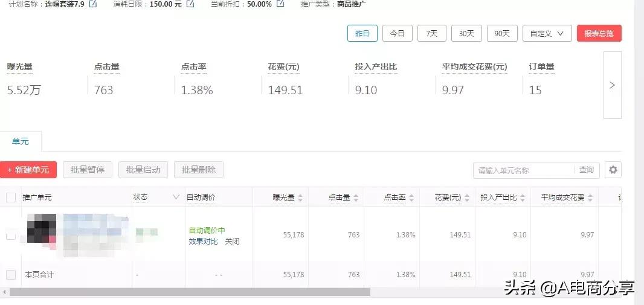Create a unit with 新建单元

(x=28, y=170)
